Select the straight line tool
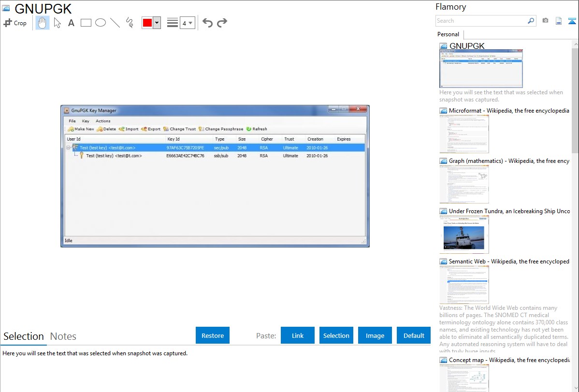 (115, 23)
